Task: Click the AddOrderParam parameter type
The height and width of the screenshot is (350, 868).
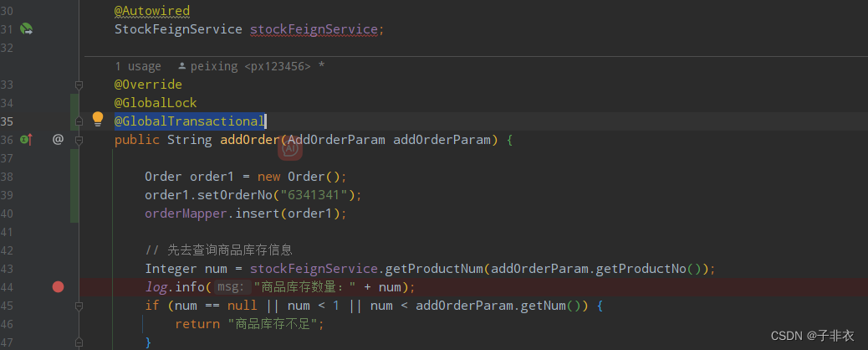Action: (x=336, y=140)
